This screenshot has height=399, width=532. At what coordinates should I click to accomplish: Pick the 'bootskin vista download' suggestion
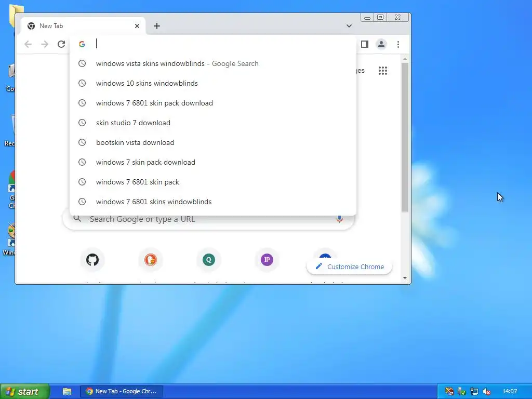click(213, 142)
